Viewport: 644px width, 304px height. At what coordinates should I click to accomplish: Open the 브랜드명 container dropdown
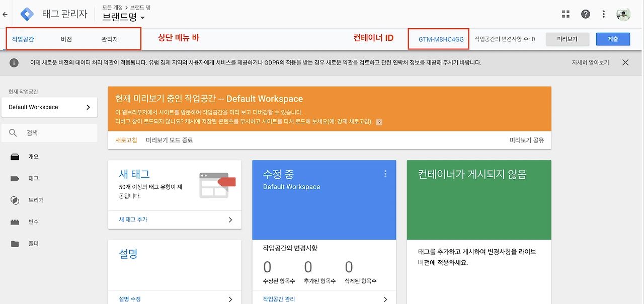(x=123, y=17)
